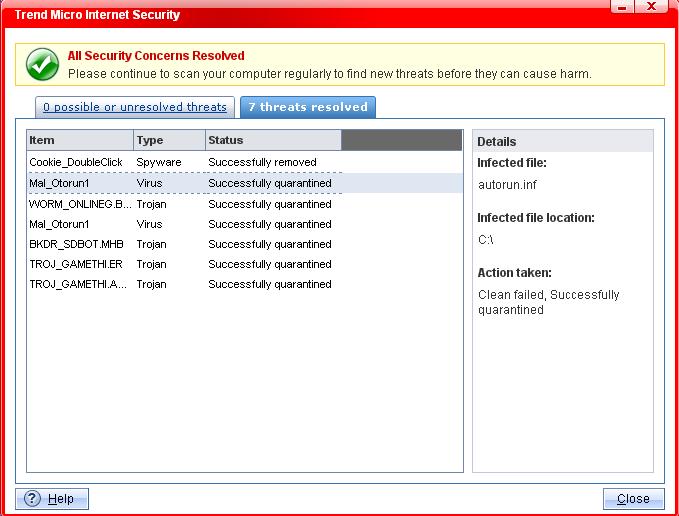
Task: Select the Cookie_DoubleClick row
Action: 245,162
